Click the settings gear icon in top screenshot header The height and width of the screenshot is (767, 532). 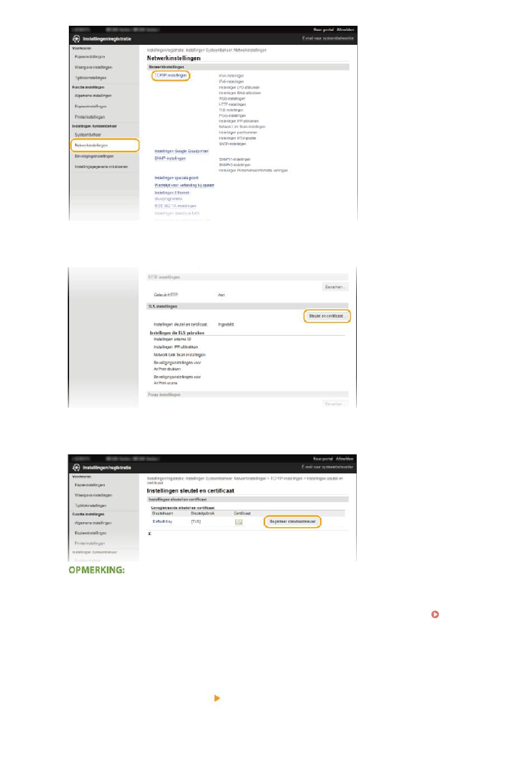[x=76, y=39]
